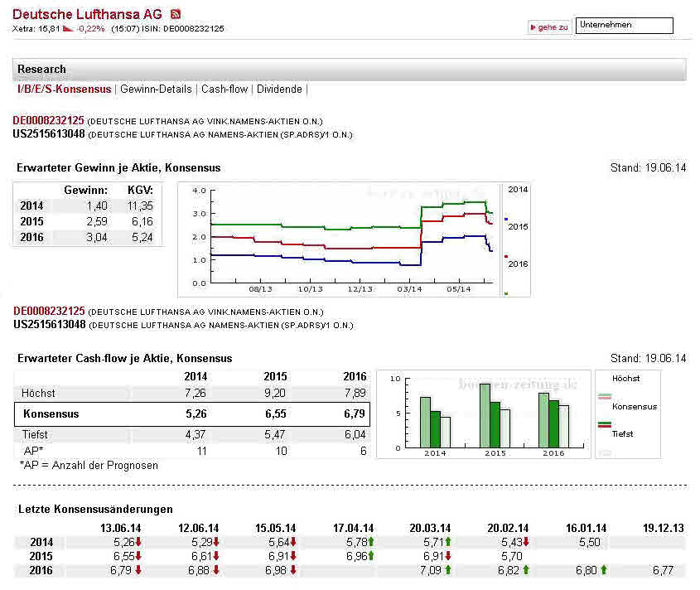The image size is (700, 590).
Task: Open the Cash-flow tab
Action: tap(224, 89)
